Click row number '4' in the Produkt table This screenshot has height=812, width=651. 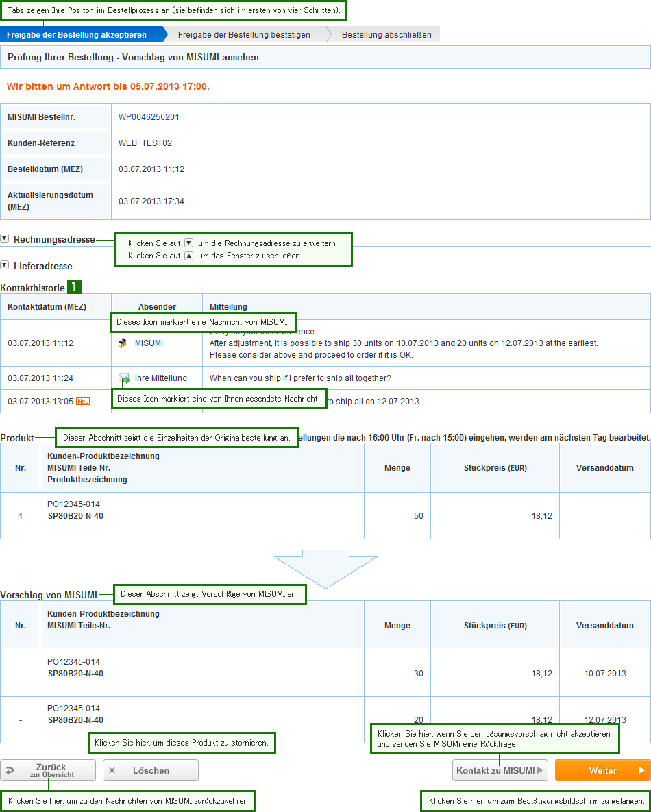[x=20, y=516]
